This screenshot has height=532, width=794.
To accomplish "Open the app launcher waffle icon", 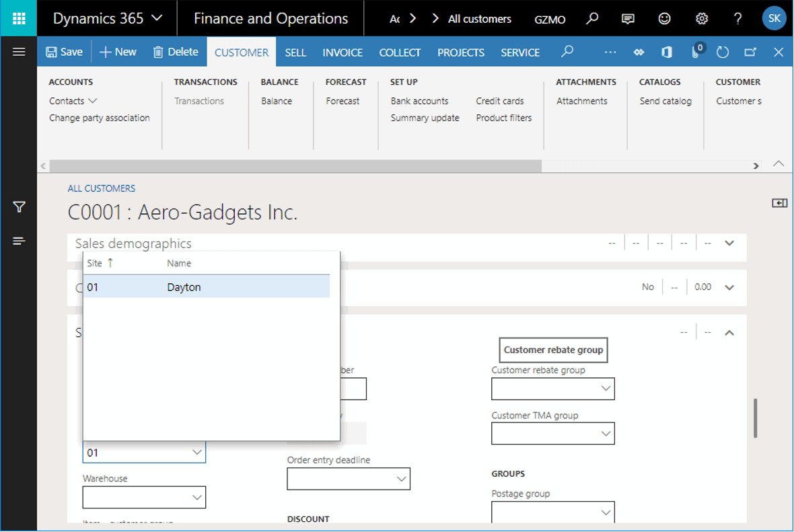I will (19, 19).
